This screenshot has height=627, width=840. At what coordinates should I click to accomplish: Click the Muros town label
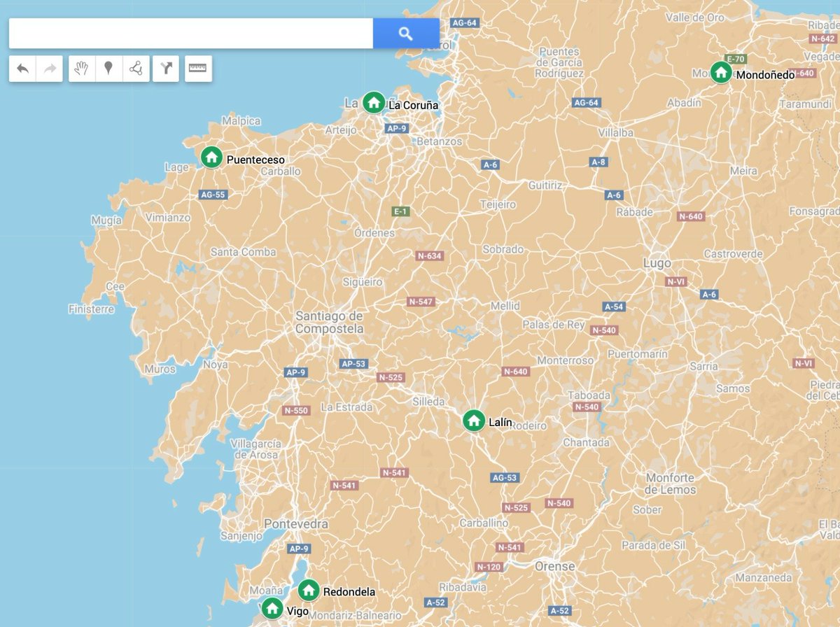point(160,369)
